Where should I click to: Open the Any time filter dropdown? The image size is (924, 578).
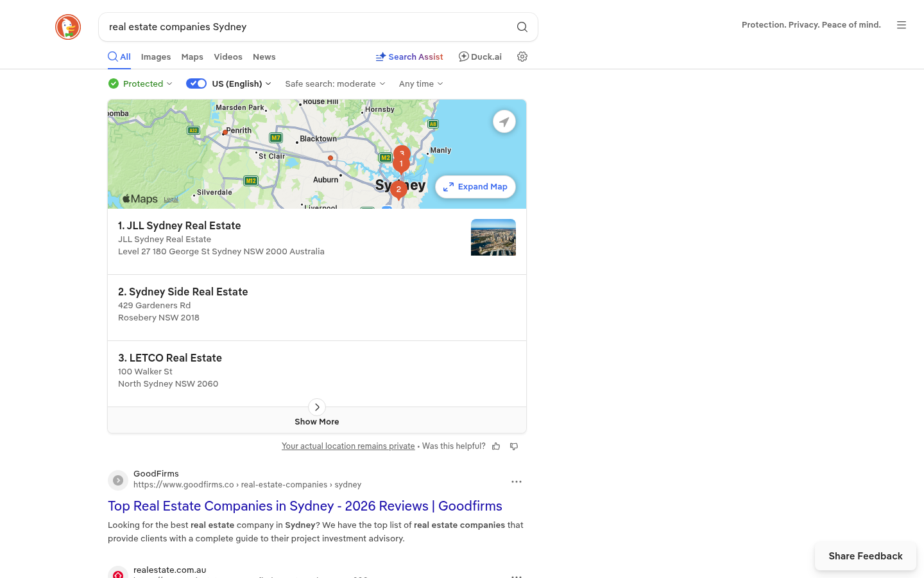pos(421,83)
